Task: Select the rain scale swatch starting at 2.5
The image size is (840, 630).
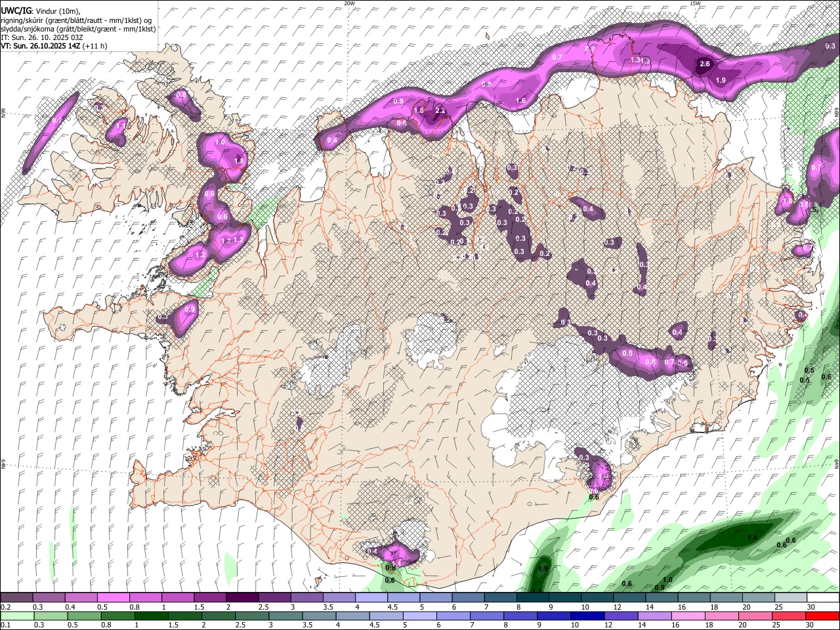Action: coord(252,616)
